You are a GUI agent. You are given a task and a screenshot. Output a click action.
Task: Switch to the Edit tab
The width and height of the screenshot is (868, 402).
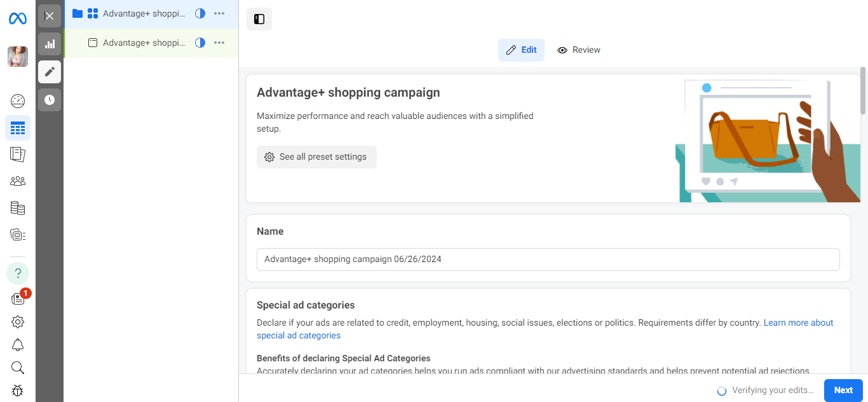click(x=521, y=50)
